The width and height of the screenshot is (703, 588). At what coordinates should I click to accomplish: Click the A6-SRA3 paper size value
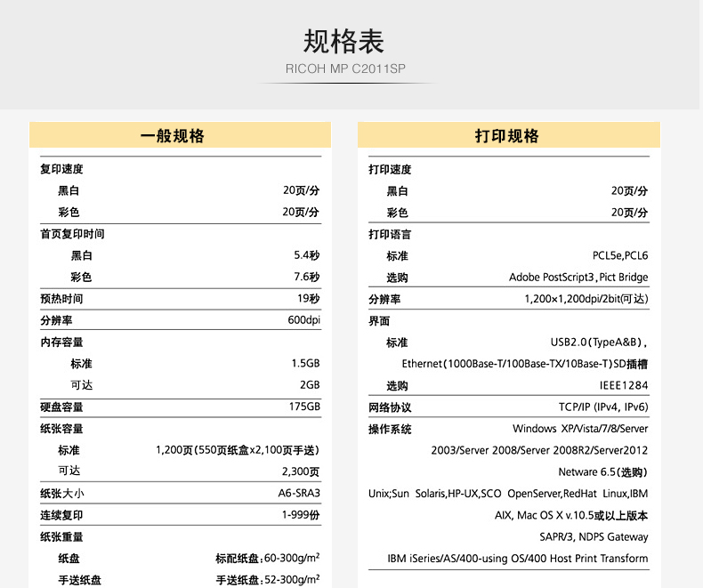tap(299, 493)
